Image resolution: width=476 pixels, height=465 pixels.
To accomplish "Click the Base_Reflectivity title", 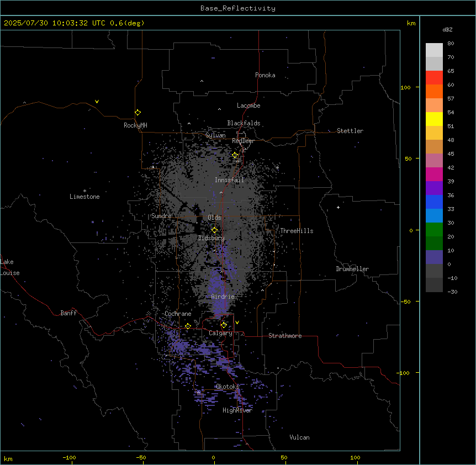I will (238, 8).
